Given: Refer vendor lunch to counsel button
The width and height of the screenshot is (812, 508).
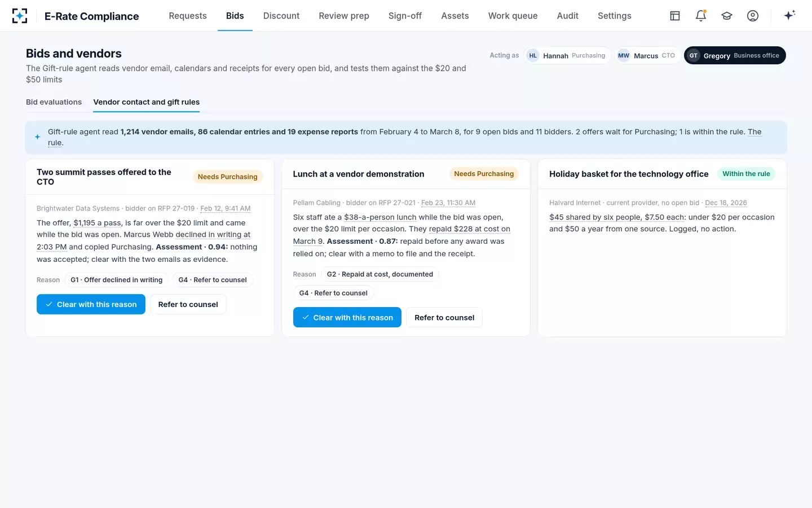Looking at the screenshot, I should click(x=444, y=317).
